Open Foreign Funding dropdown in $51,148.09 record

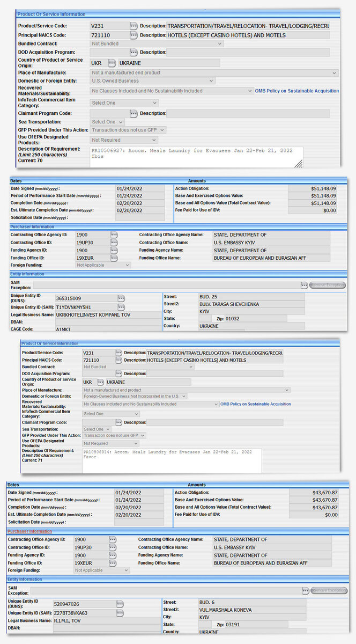[x=103, y=265]
